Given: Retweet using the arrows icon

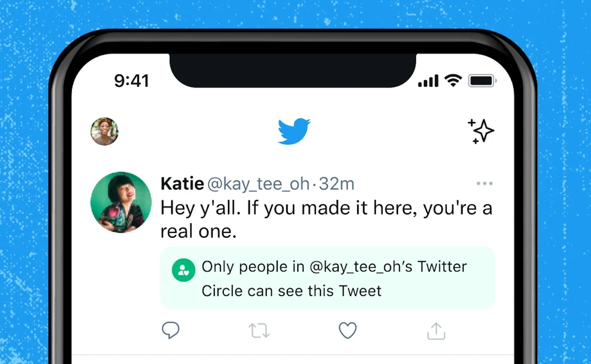Looking at the screenshot, I should (259, 331).
